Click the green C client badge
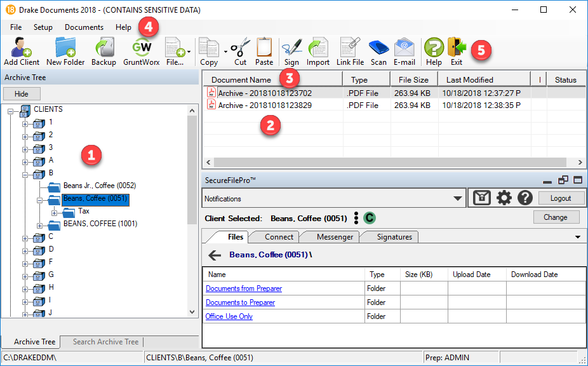 [x=370, y=218]
